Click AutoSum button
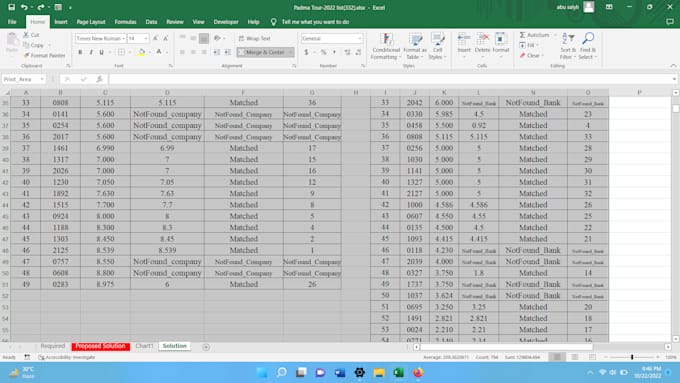Viewport: 680px width, 383px height. click(x=534, y=35)
